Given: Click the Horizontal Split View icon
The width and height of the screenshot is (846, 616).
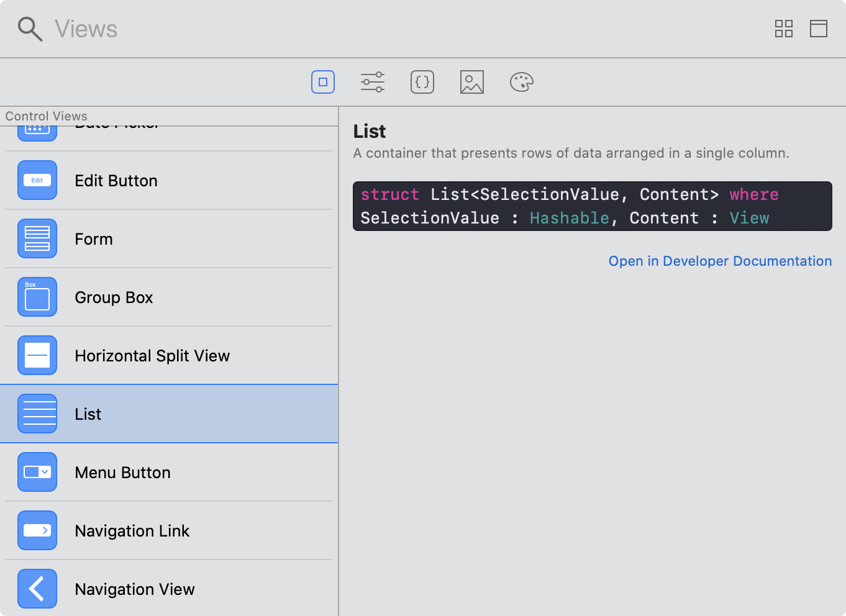Looking at the screenshot, I should [37, 356].
